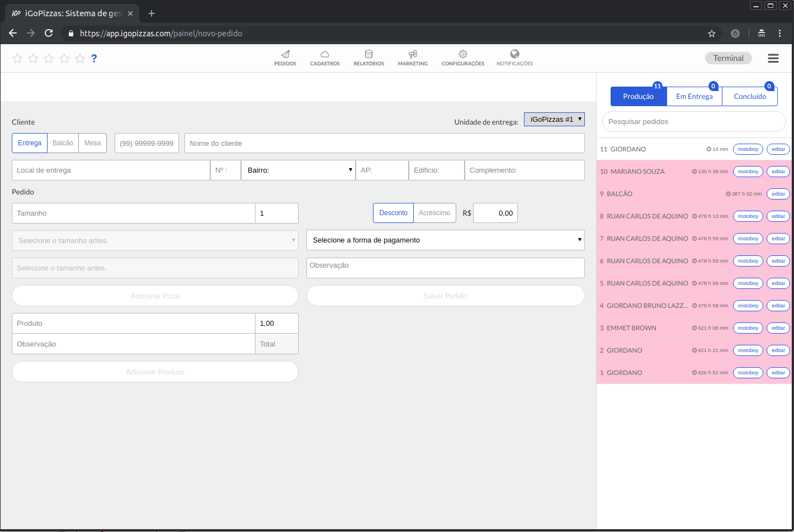The width and height of the screenshot is (794, 532).
Task: Switch to the Acréscimo option
Action: (434, 213)
